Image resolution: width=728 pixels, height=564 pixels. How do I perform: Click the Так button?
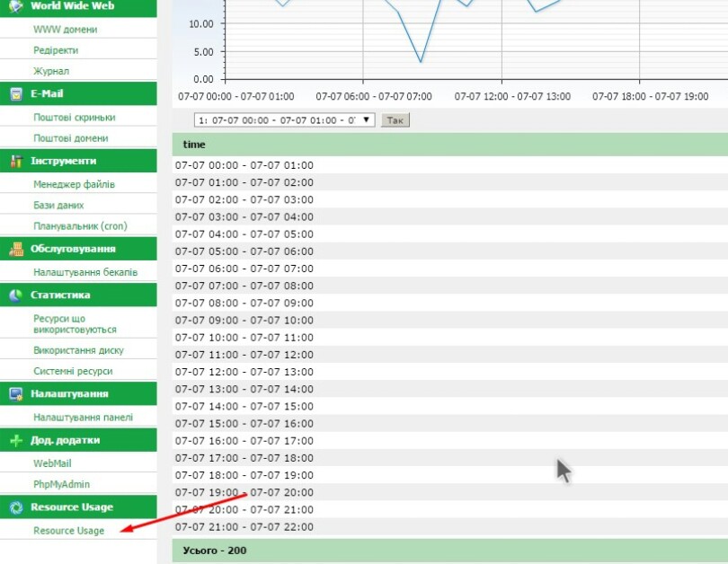[x=395, y=120]
